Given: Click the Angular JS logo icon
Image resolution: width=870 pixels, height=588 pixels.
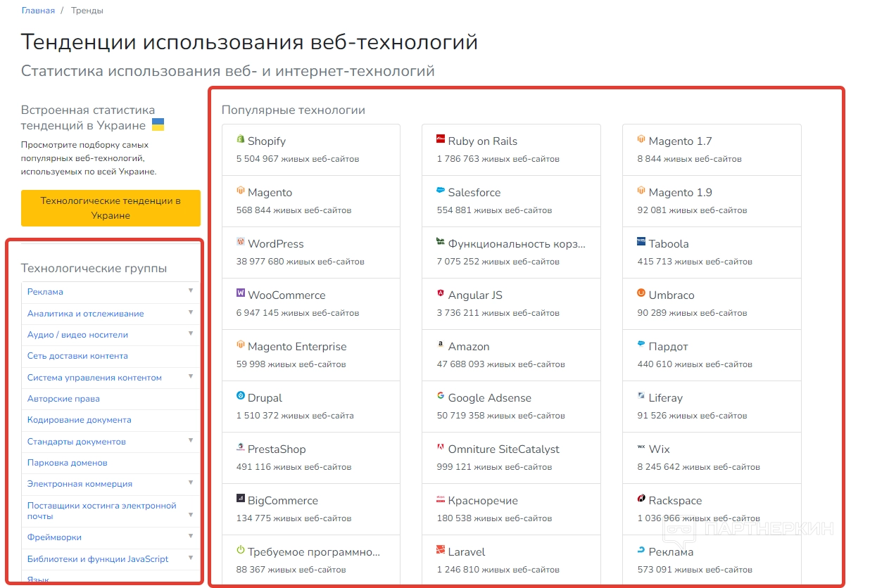Looking at the screenshot, I should pyautogui.click(x=441, y=294).
